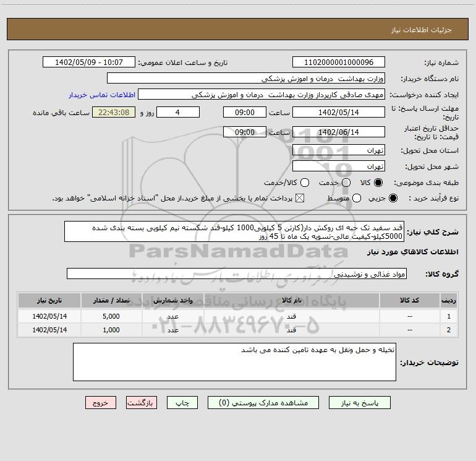Click the نام کالا column header

tap(292, 301)
